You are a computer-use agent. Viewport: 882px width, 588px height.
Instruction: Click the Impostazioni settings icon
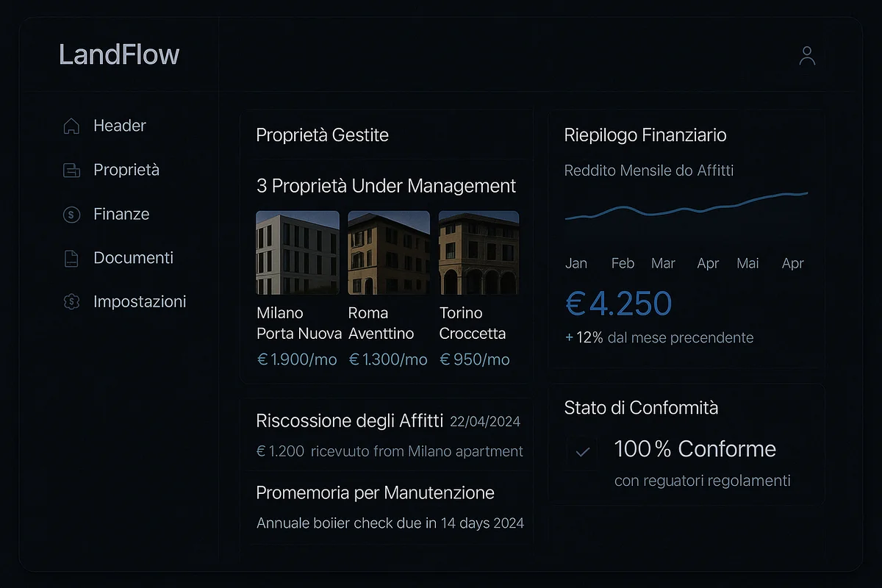71,301
